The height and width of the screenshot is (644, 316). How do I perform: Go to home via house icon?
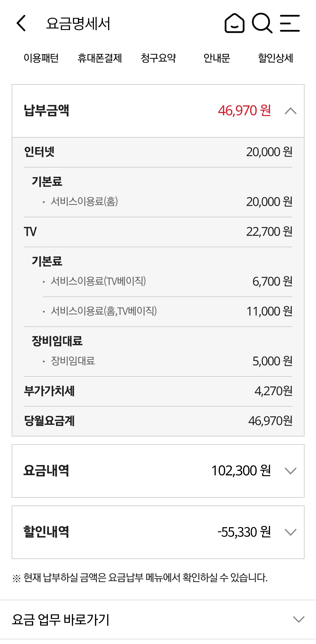234,23
